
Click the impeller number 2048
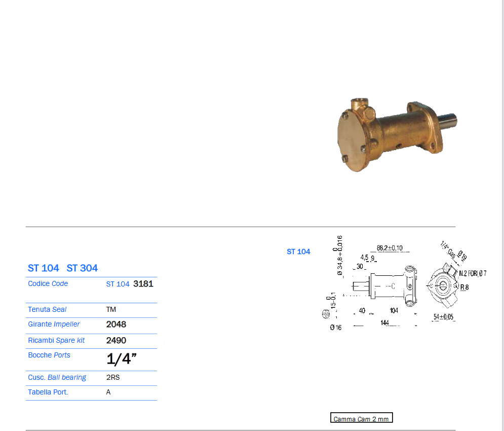coord(116,325)
